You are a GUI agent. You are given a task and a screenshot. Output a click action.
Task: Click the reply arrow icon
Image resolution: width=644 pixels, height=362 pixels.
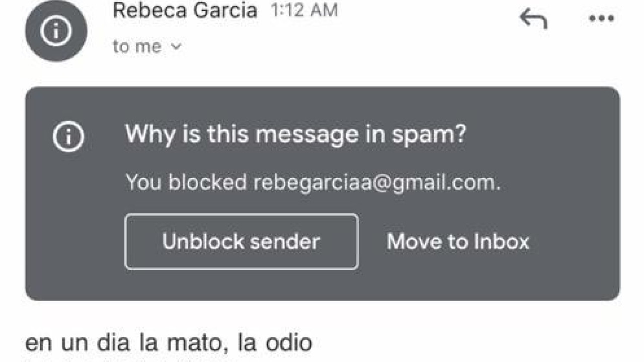tap(533, 20)
